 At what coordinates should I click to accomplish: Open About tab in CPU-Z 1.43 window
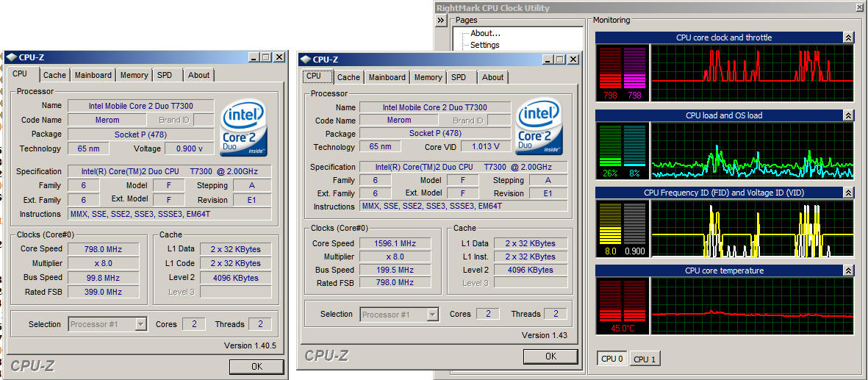pos(492,78)
